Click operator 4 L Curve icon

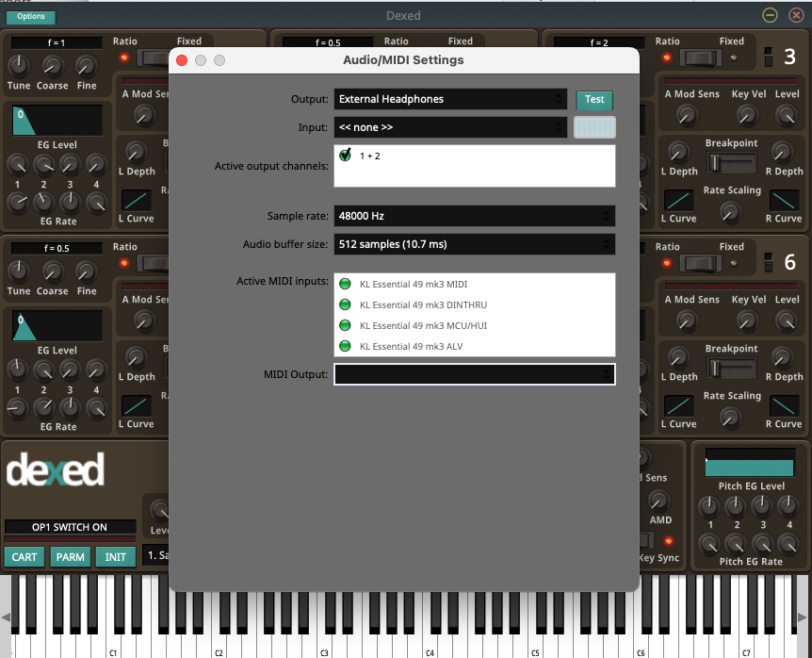click(x=137, y=406)
